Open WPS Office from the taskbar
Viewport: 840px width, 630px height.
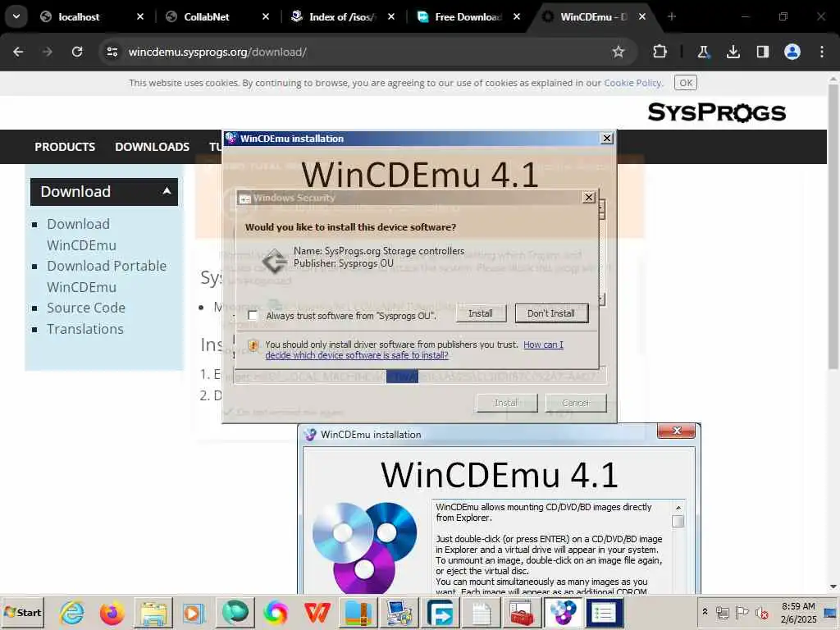(317, 613)
